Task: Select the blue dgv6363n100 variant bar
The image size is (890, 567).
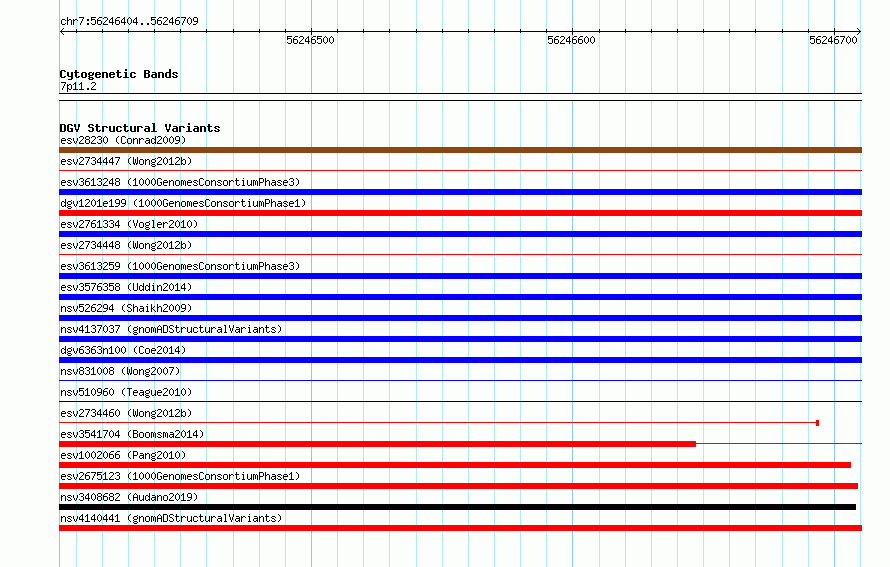Action: [x=460, y=360]
